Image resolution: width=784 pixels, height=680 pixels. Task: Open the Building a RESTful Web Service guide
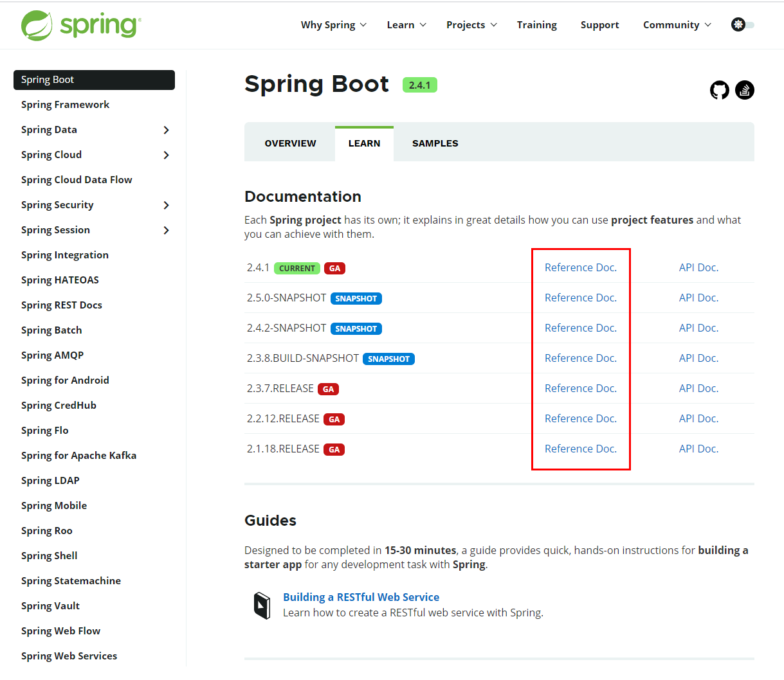tap(361, 597)
